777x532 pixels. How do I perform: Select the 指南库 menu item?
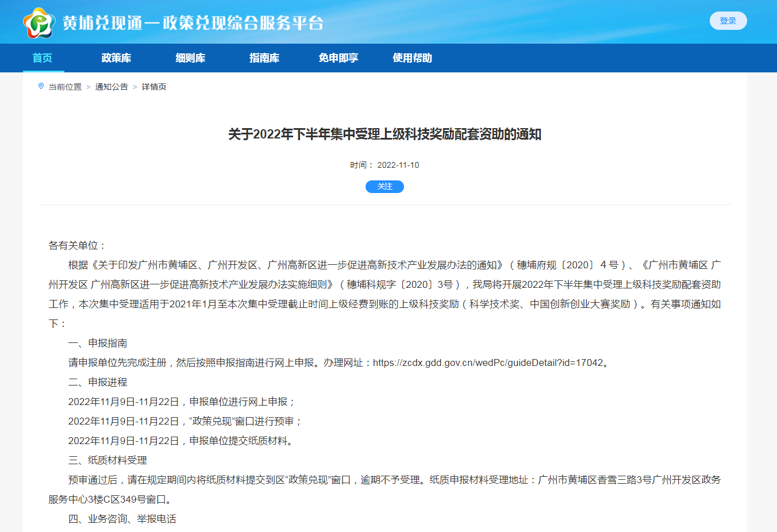point(264,58)
